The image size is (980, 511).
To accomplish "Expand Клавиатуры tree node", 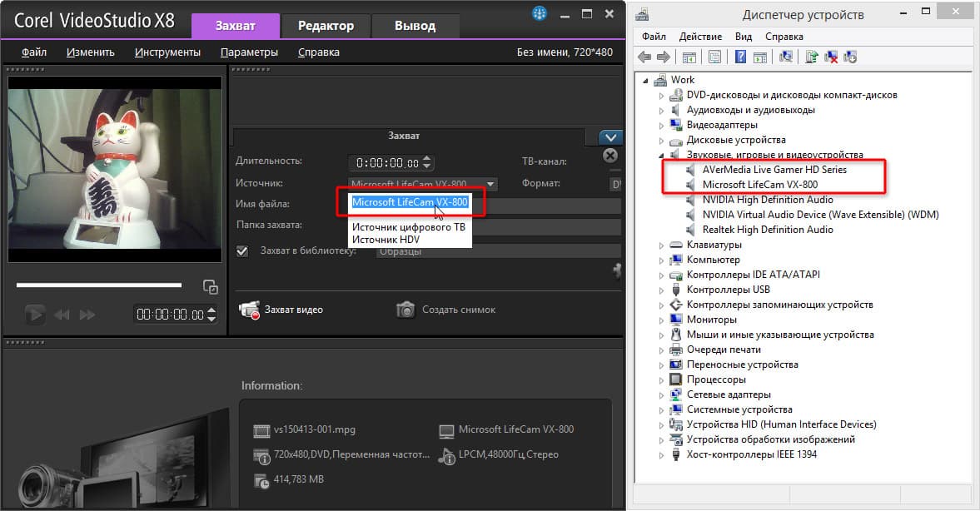I will click(x=661, y=246).
